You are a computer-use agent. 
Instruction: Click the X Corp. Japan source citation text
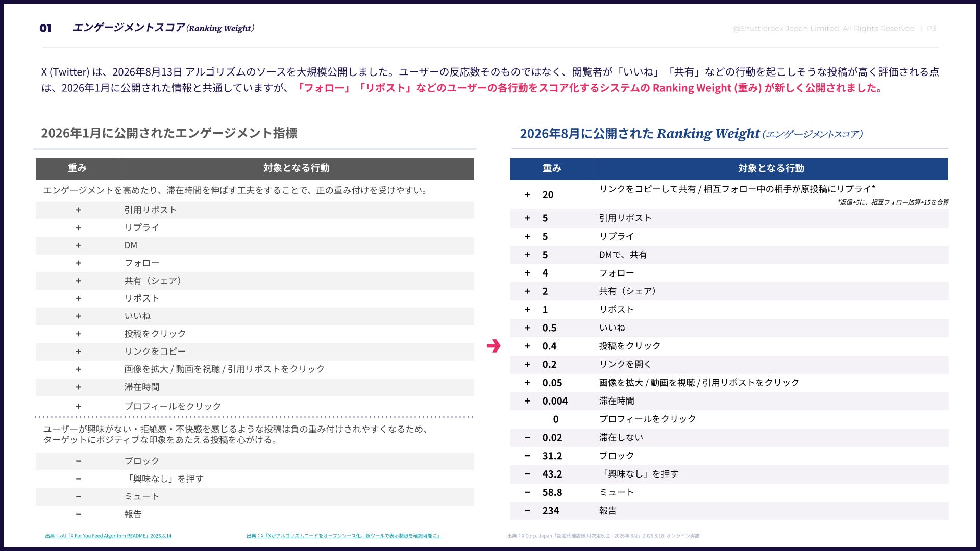coord(603,536)
